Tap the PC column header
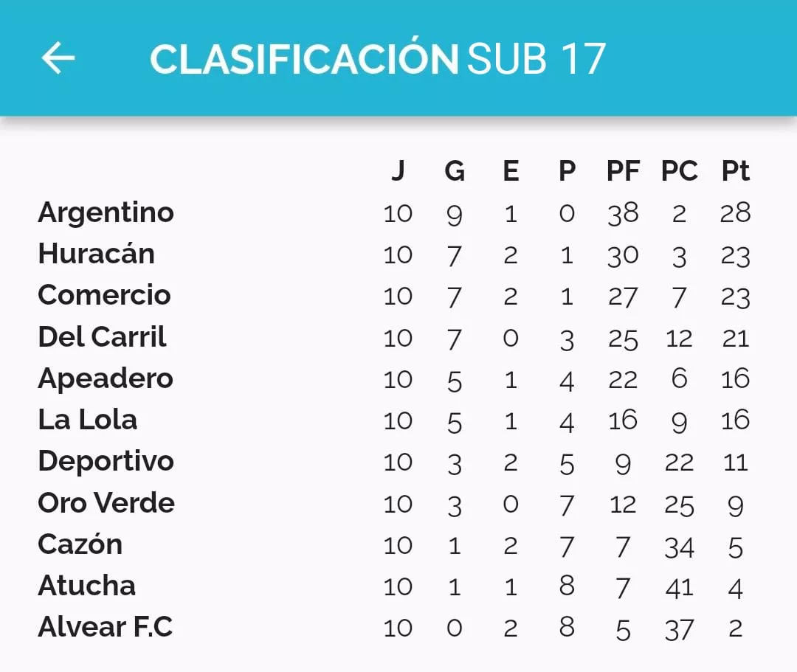797x672 pixels. [679, 171]
